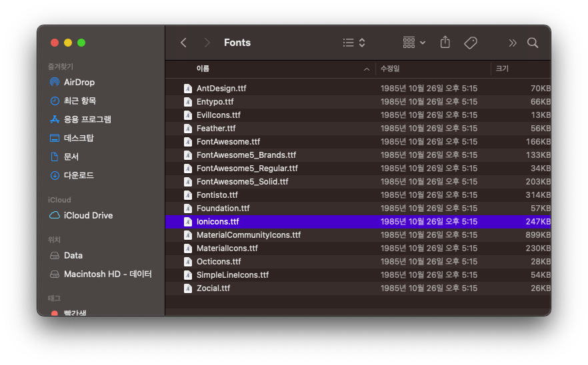Viewport: 588px width, 365px height.
Task: Click the font file icon of Octicons.ttf
Action: click(188, 262)
